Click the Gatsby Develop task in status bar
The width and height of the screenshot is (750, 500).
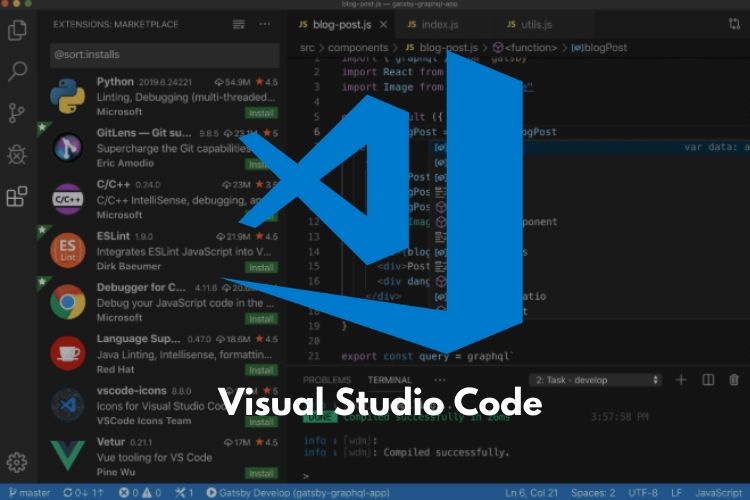tap(298, 492)
